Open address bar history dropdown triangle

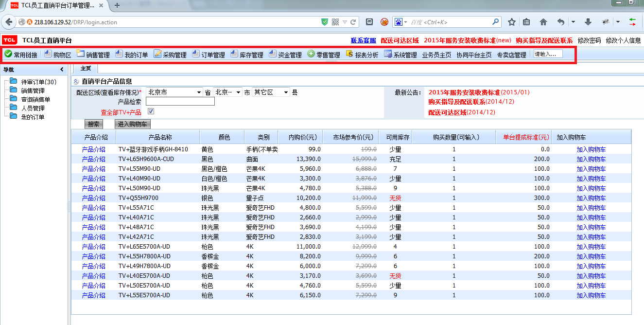click(x=345, y=22)
